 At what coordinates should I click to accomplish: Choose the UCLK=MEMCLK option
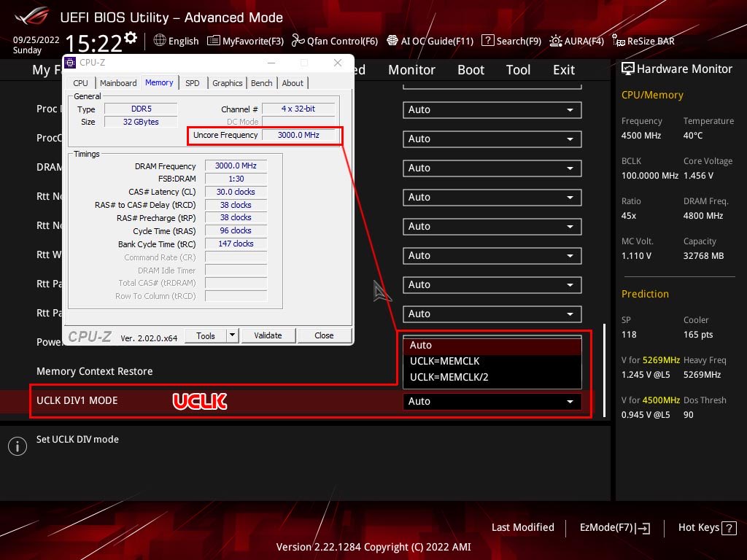(x=492, y=361)
